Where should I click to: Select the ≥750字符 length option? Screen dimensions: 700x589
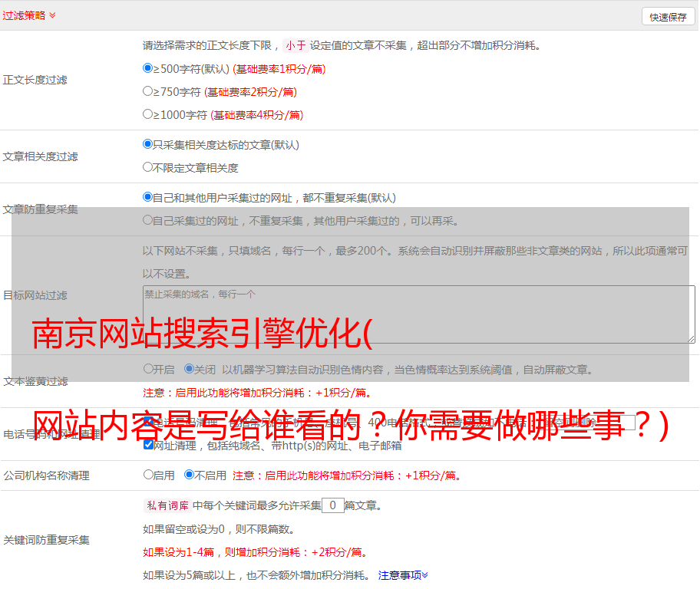click(x=148, y=91)
